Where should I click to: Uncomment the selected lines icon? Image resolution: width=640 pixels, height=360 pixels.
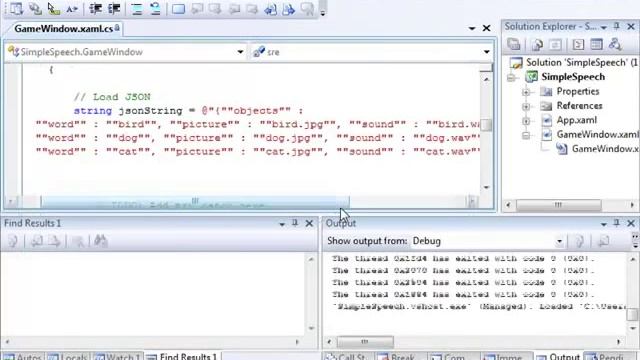coord(156,9)
